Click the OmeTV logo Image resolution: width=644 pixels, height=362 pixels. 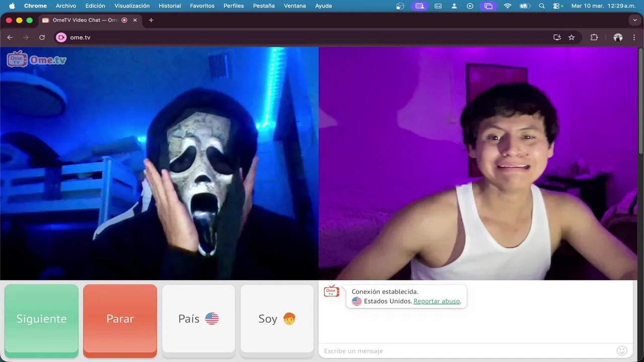[37, 59]
